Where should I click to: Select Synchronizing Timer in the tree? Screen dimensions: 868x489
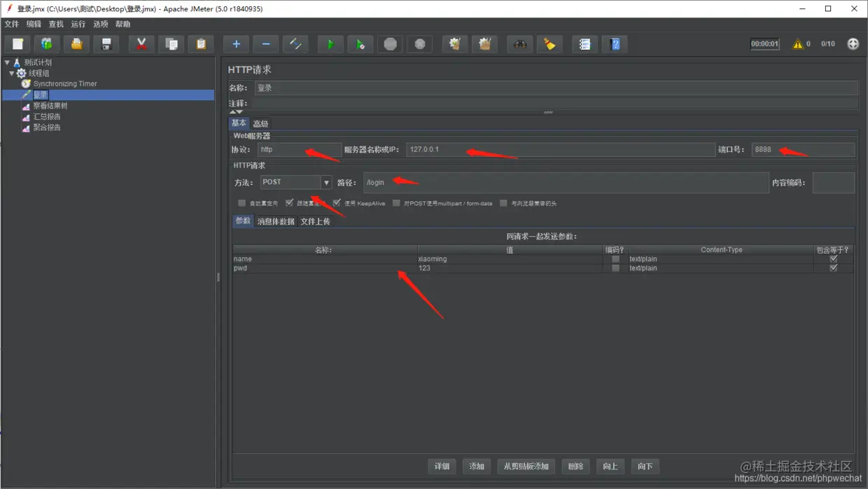(65, 84)
